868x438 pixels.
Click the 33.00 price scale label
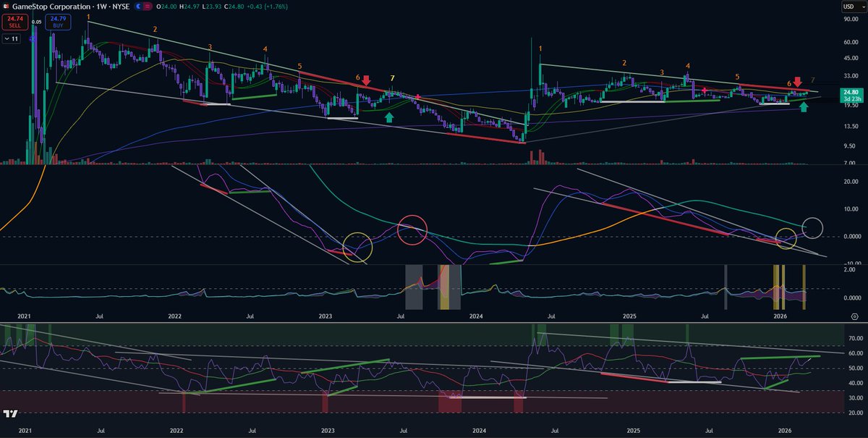(x=850, y=76)
